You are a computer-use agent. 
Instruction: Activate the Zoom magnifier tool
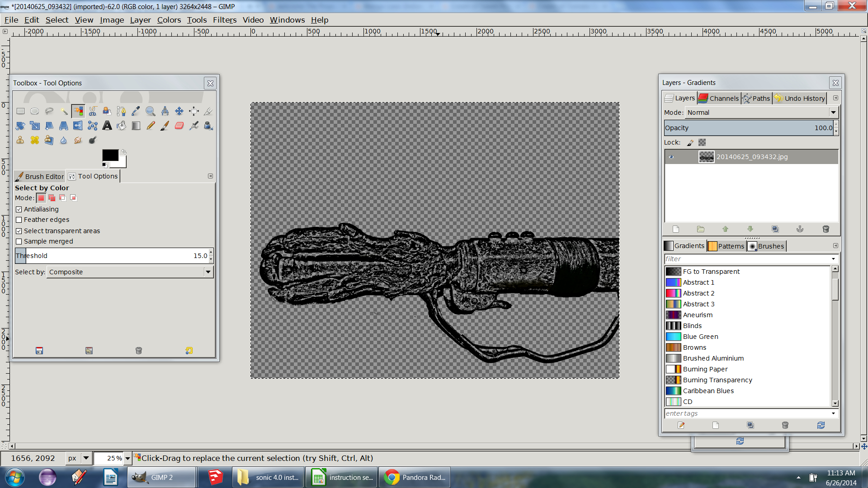click(x=151, y=111)
